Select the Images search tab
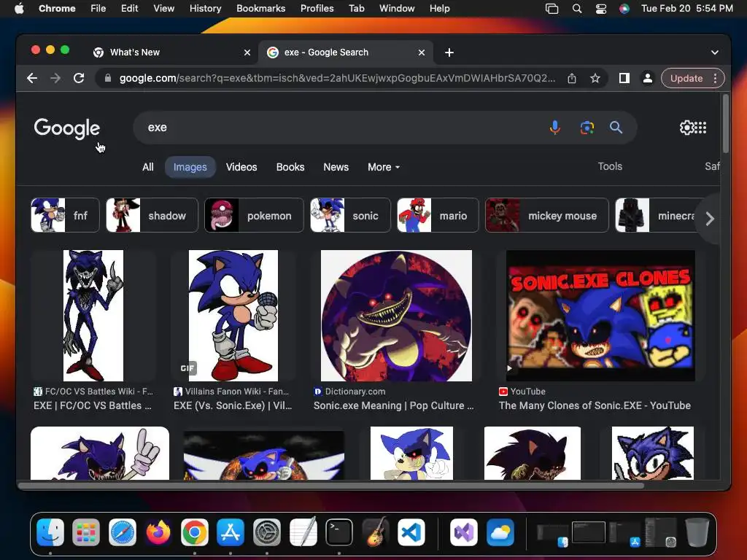 [190, 167]
